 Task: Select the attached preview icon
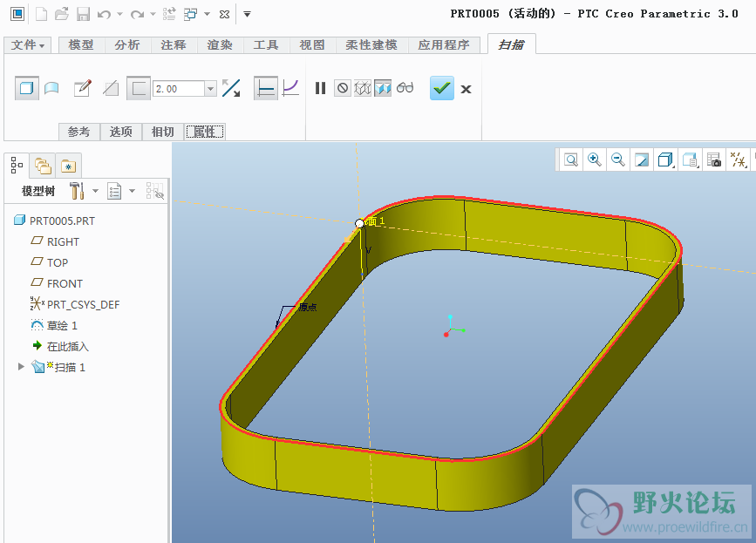click(383, 88)
